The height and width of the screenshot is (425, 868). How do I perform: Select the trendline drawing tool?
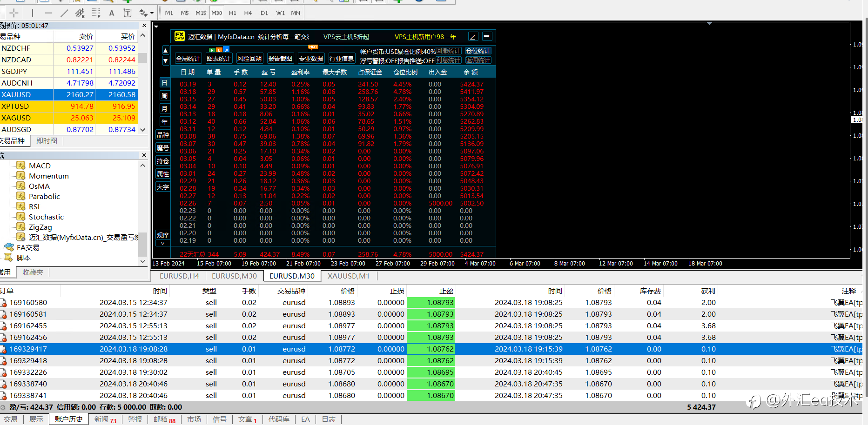64,13
